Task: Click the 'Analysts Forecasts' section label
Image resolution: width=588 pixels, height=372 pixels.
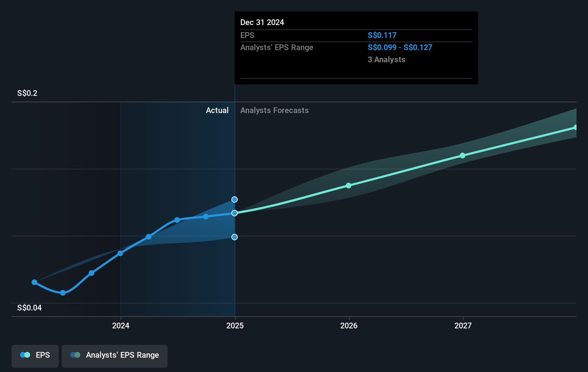Action: (x=274, y=111)
